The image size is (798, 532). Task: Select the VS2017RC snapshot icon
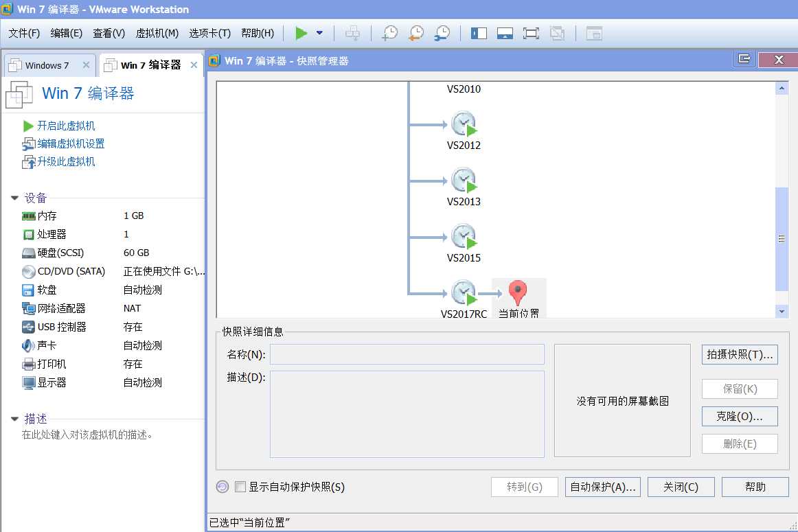point(464,294)
